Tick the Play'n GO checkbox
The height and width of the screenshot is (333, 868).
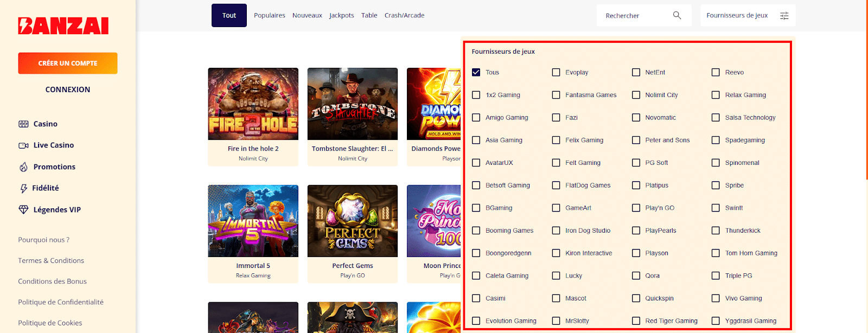[636, 208]
